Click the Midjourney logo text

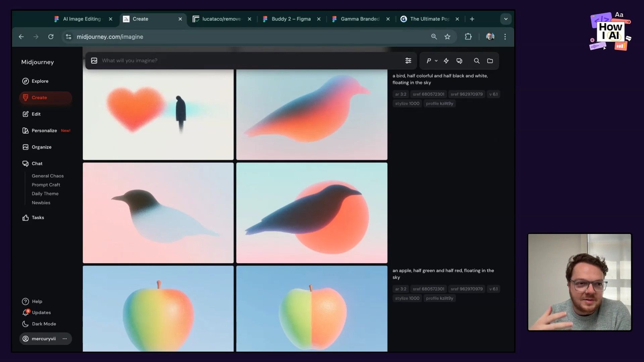(38, 62)
